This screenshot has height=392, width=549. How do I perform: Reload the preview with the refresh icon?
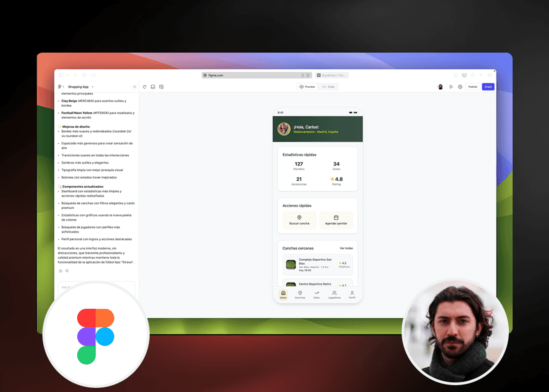(145, 87)
